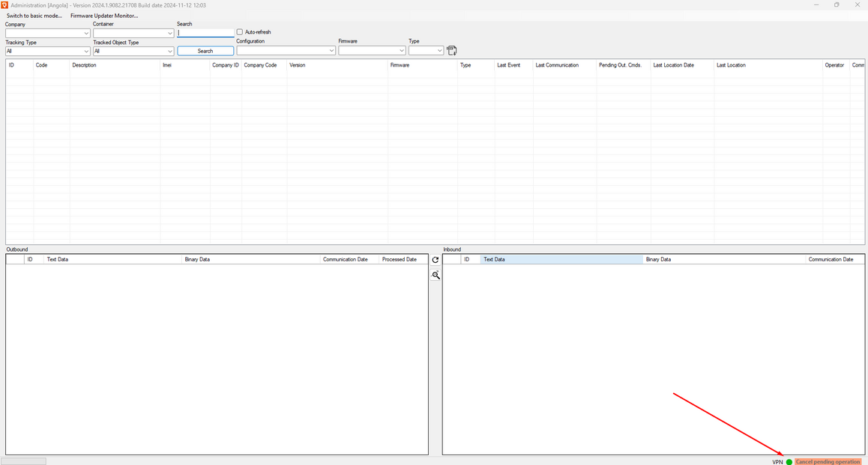Click Cancel pending operation button
The height and width of the screenshot is (465, 868).
tap(828, 462)
